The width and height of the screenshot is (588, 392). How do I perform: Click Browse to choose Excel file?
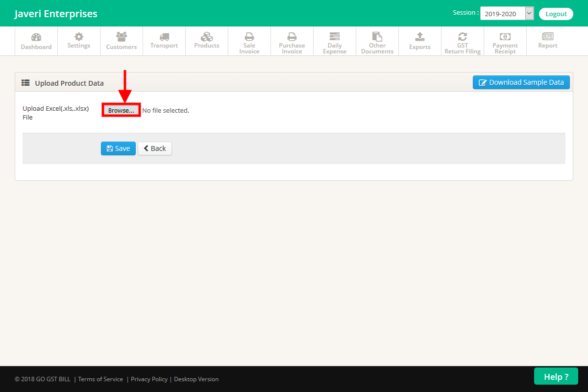coord(121,110)
